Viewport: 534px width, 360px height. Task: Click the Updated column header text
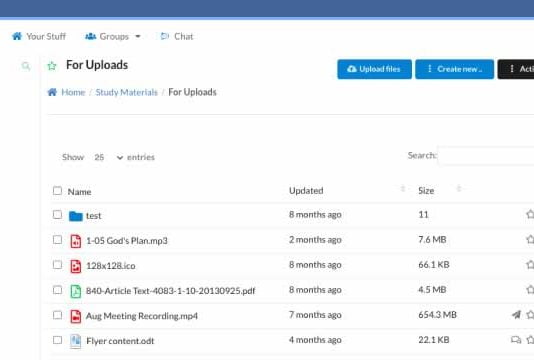click(306, 191)
